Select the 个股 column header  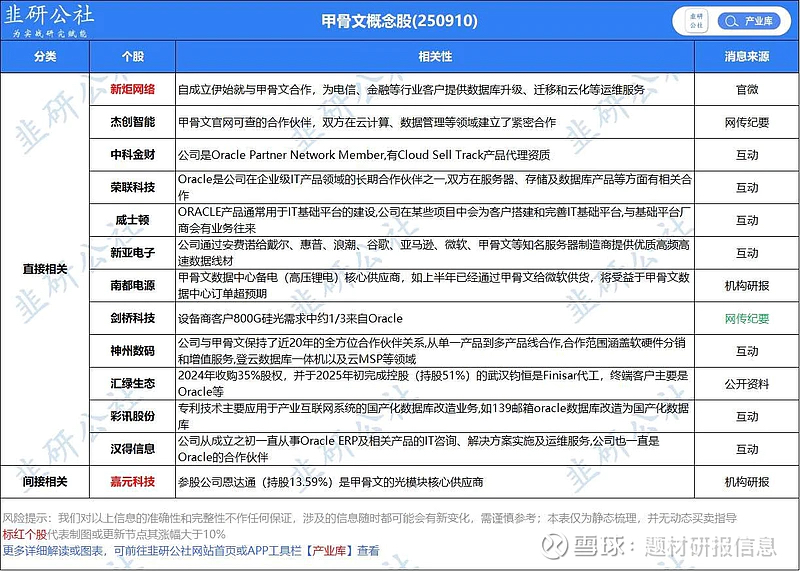pyautogui.click(x=133, y=57)
